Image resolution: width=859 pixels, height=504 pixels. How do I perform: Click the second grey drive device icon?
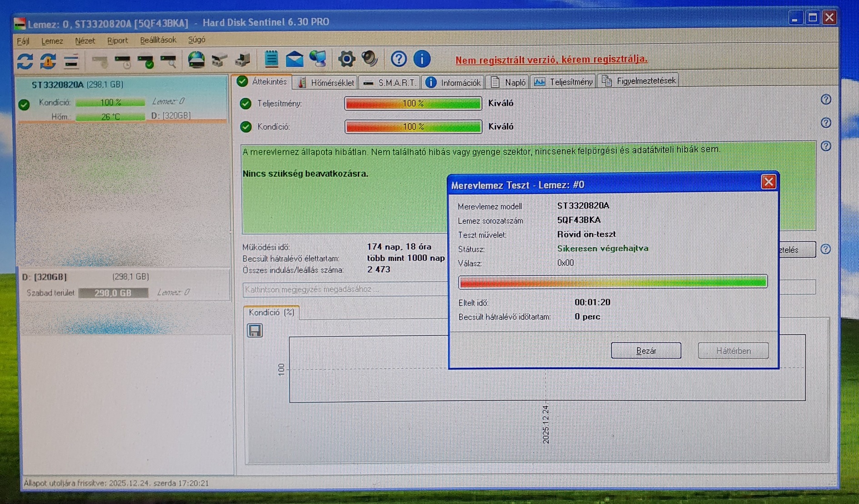tap(242, 60)
